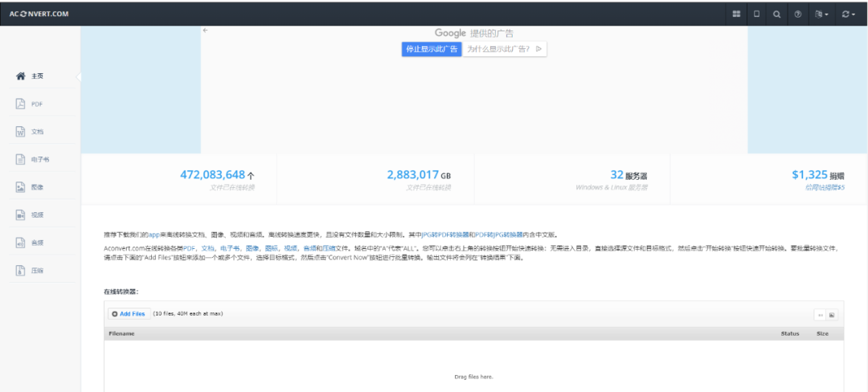The width and height of the screenshot is (868, 392).
Task: Click the 压缩 link in description paragraph
Action: (x=329, y=248)
